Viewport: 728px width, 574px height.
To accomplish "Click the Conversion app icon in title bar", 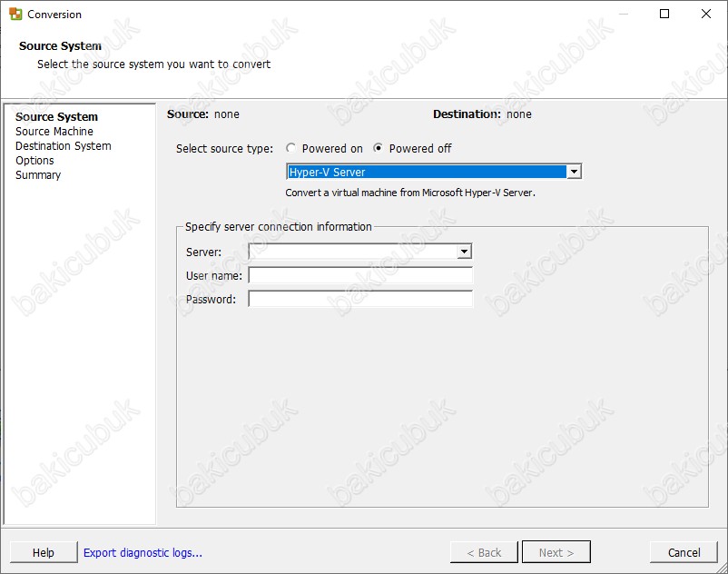I will pos(15,14).
